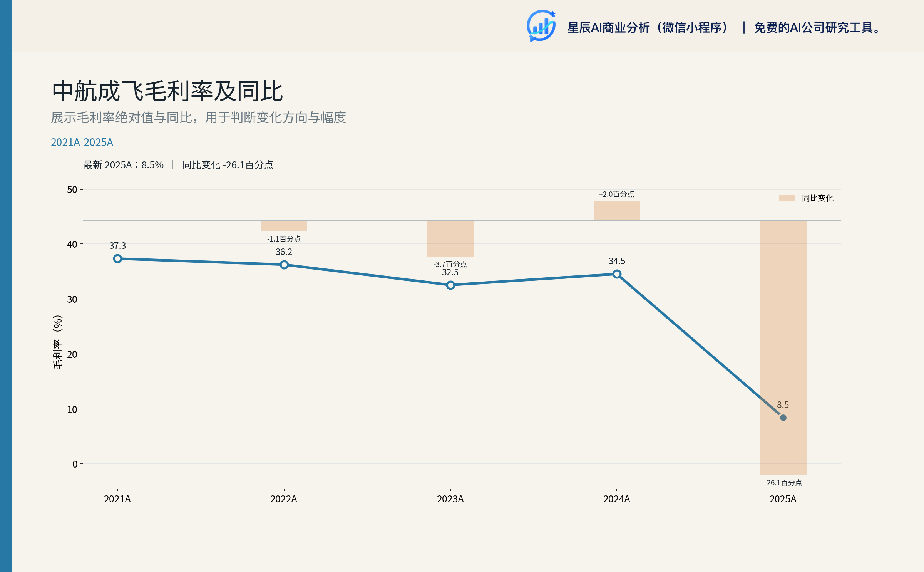Click the 同比变化 legend label
The width and height of the screenshot is (924, 572).
point(818,198)
